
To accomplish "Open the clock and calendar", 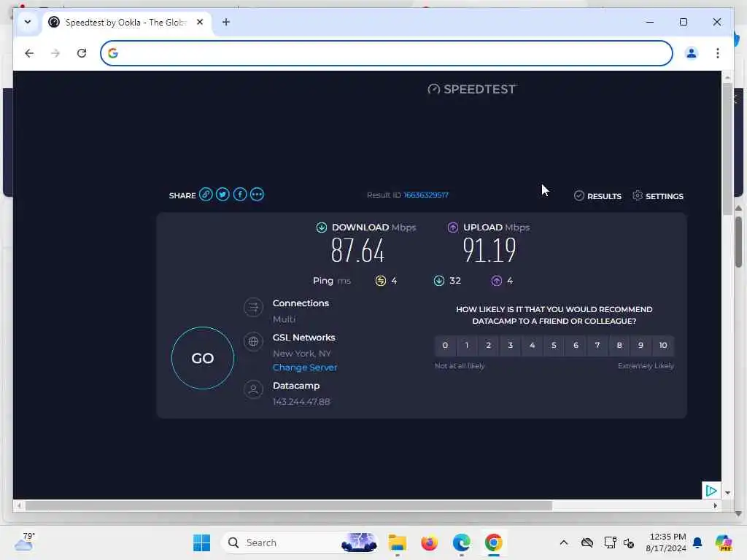I will tap(666, 542).
